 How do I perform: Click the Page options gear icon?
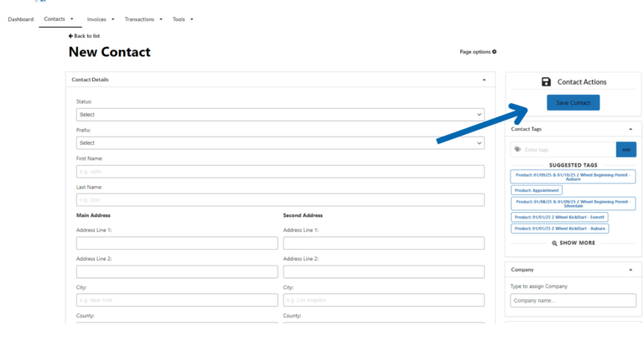pyautogui.click(x=494, y=52)
